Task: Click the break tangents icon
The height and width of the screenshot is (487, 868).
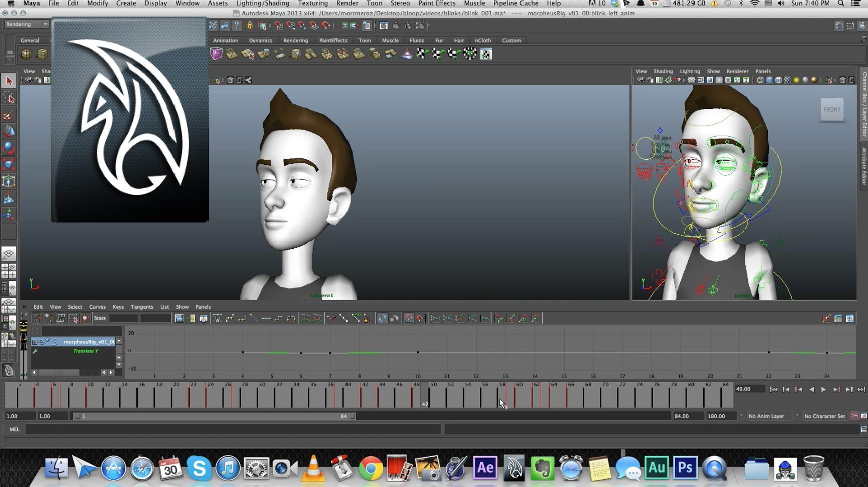Action: point(331,318)
